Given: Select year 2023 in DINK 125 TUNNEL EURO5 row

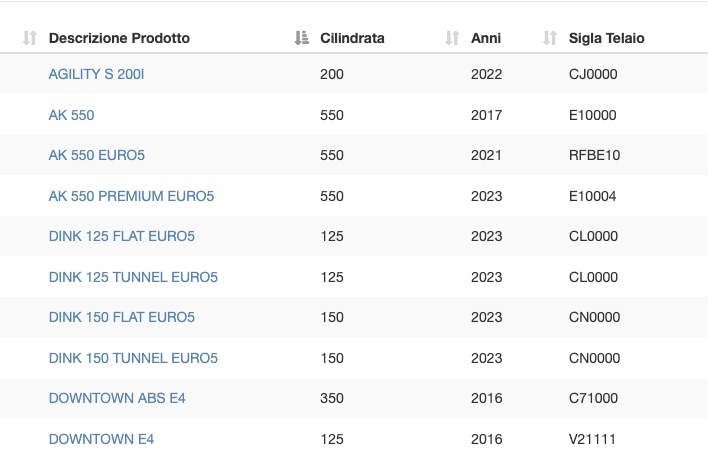Looking at the screenshot, I should click(486, 277).
